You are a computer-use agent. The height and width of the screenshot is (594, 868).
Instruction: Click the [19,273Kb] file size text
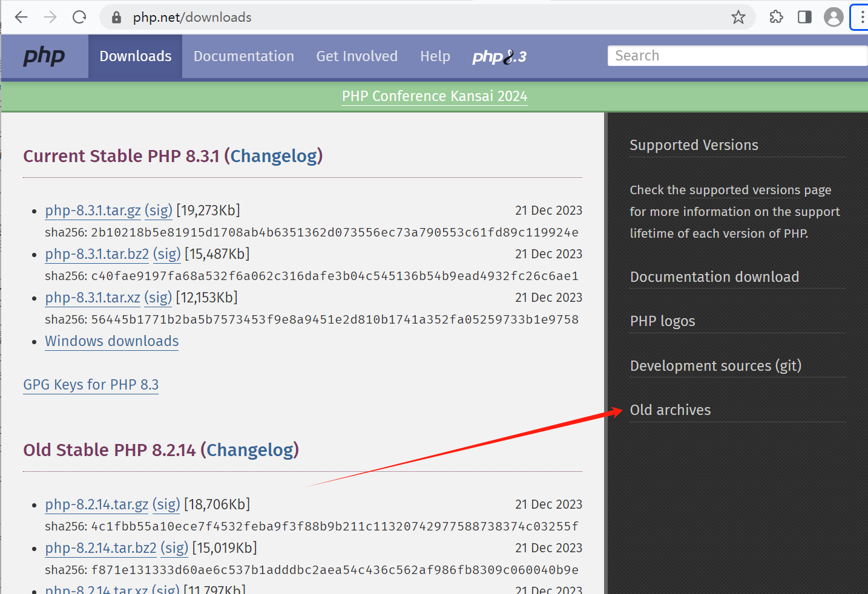(x=208, y=211)
